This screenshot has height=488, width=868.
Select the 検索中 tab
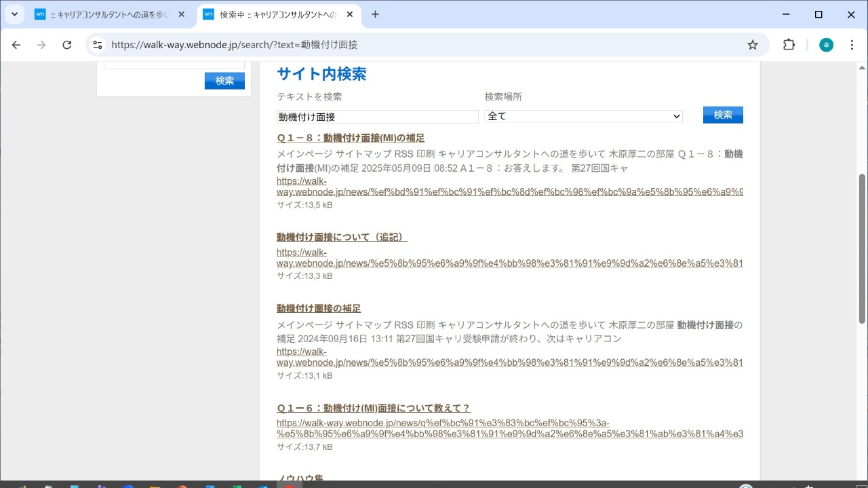click(275, 14)
